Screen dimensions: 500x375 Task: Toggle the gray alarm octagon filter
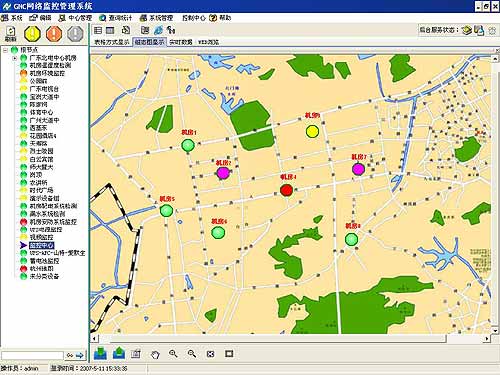(x=76, y=34)
